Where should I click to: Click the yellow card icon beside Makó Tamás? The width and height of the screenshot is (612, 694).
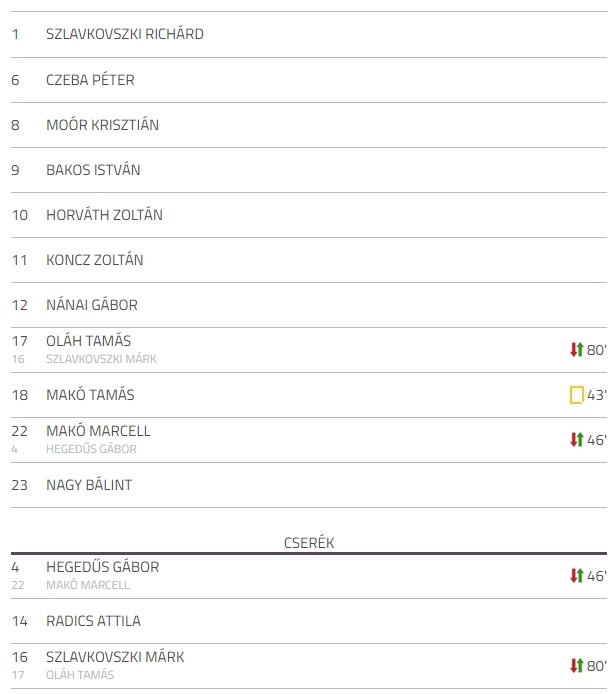(x=577, y=395)
